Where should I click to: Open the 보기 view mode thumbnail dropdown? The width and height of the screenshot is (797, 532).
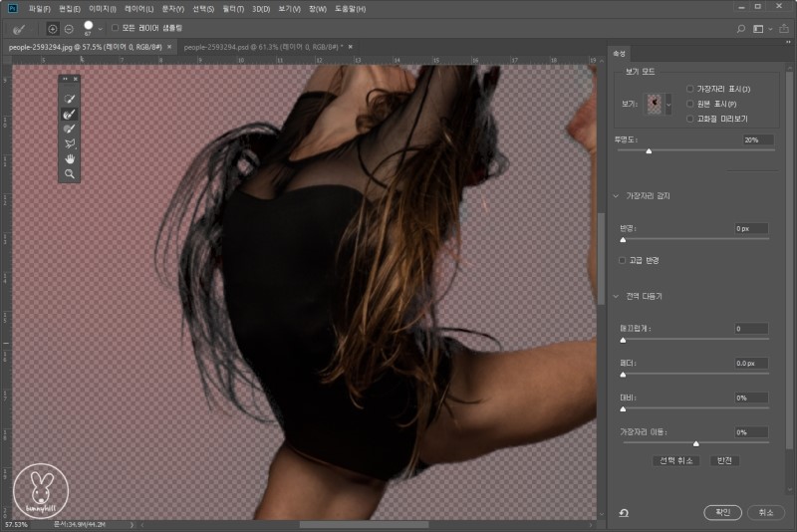click(668, 104)
